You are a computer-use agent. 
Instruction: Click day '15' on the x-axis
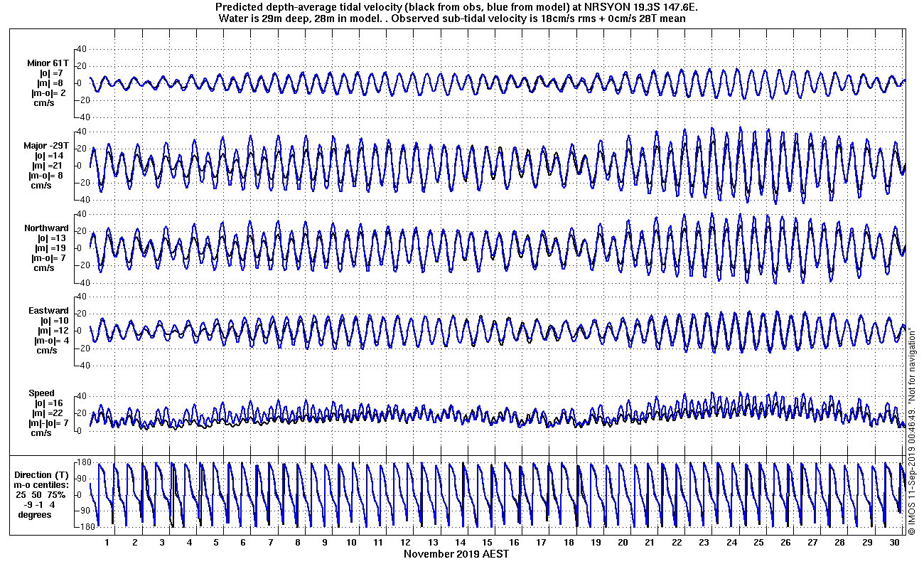pyautogui.click(x=488, y=542)
